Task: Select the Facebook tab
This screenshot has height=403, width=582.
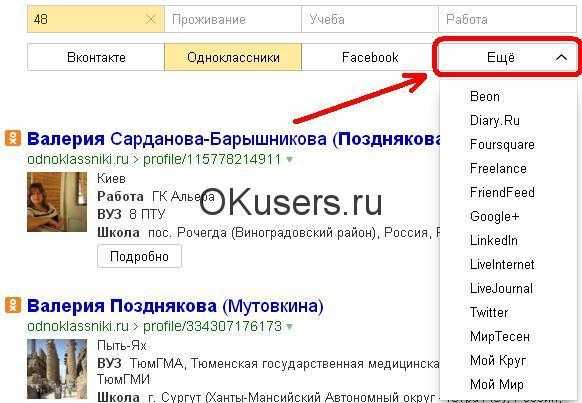Action: (x=370, y=57)
